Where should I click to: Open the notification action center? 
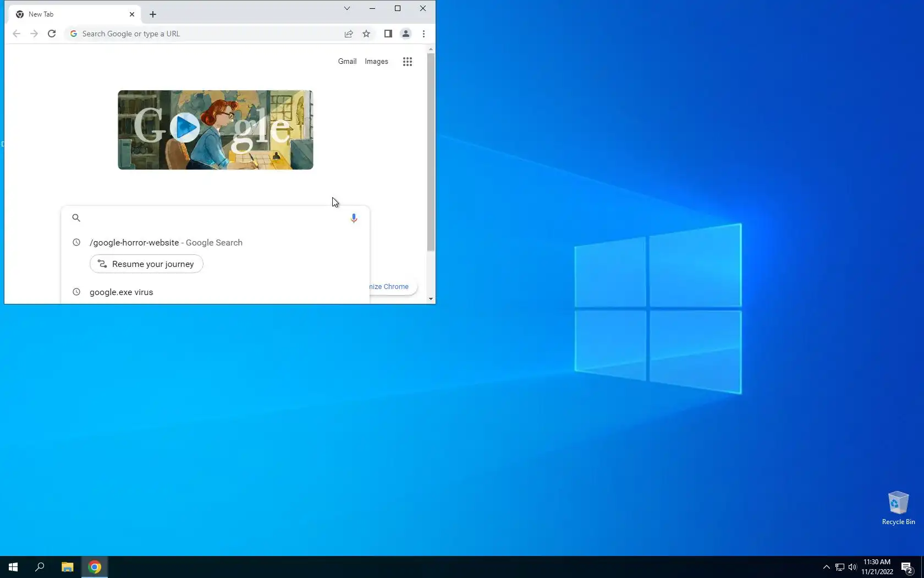click(x=908, y=567)
